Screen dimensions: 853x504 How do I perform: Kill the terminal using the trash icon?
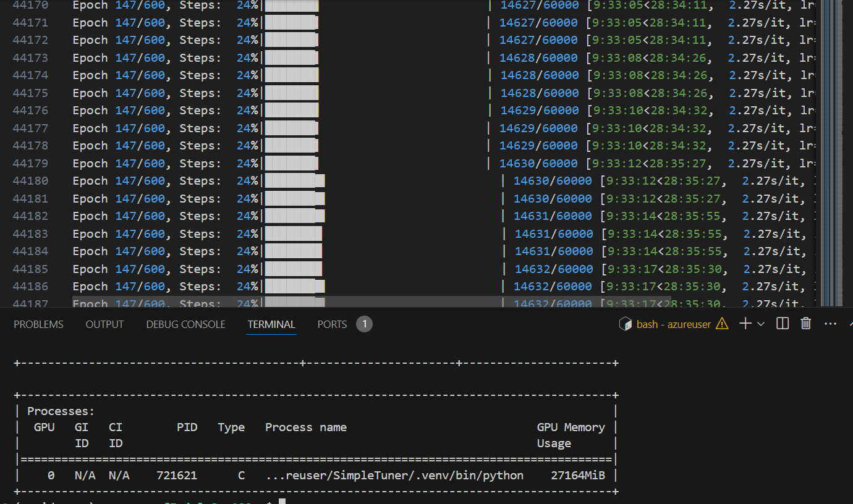tap(805, 324)
